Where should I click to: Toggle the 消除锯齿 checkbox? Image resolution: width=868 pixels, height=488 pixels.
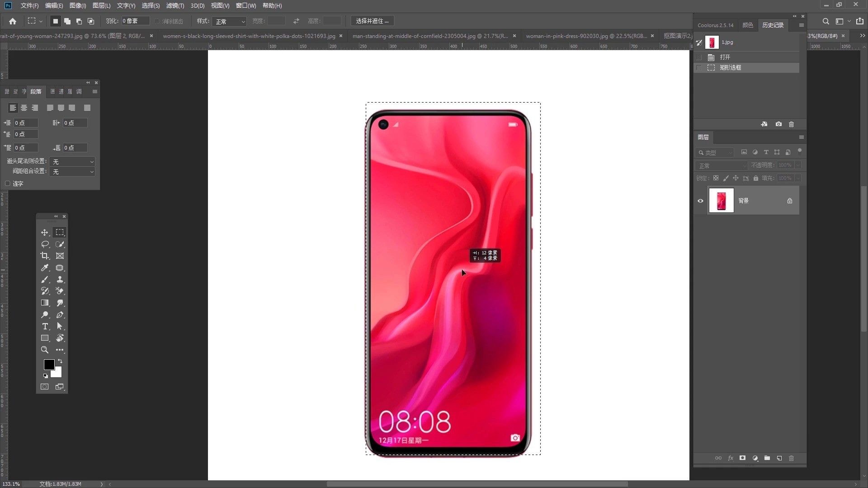pos(157,21)
